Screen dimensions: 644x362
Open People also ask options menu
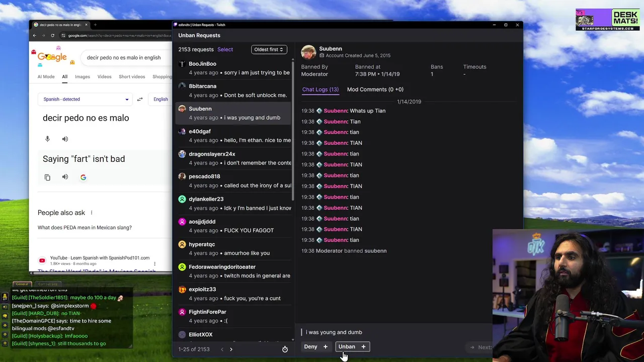(x=92, y=213)
